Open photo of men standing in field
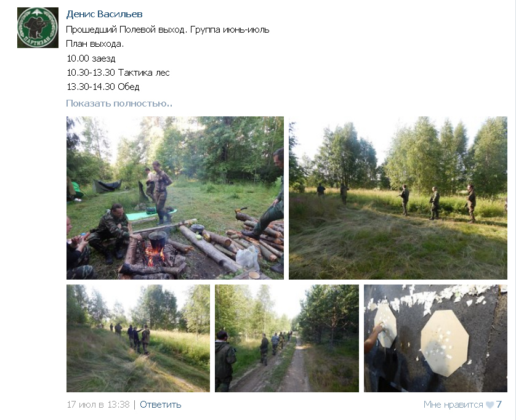Image resolution: width=516 pixels, height=420 pixels. (398, 198)
